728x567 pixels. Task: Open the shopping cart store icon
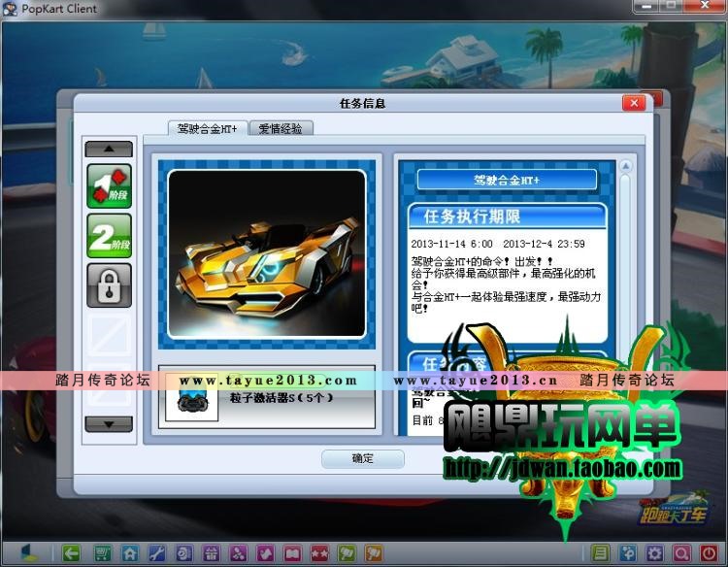point(102,553)
